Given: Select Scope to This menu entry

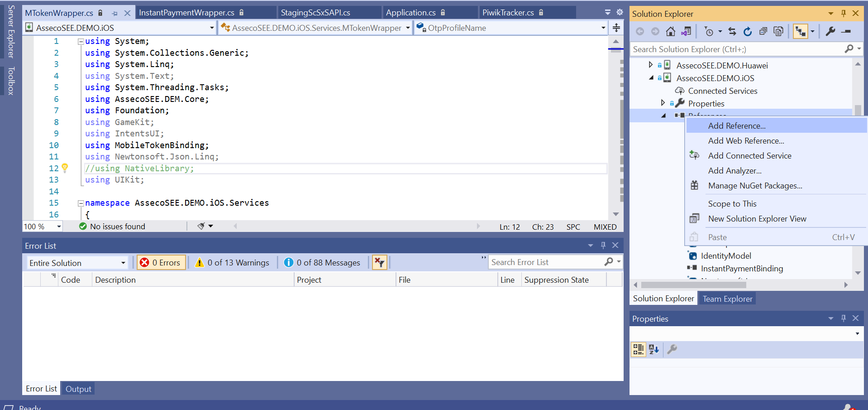Looking at the screenshot, I should (776, 203).
